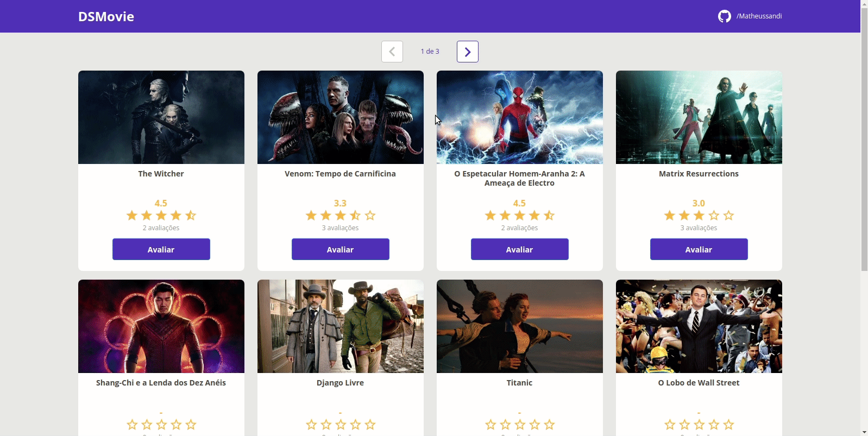Click the 3.0 score on Matrix Resurrections
The width and height of the screenshot is (868, 436).
coord(699,203)
